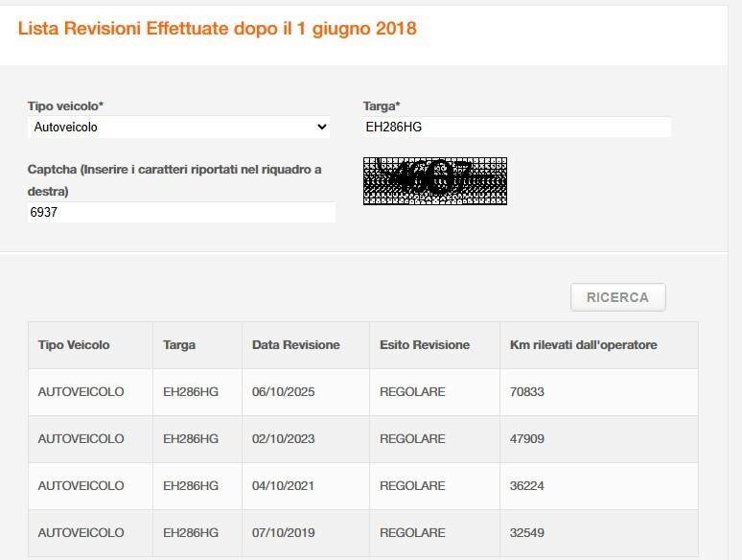This screenshot has height=560, width=742.
Task: Focus the Captcha text field containing 6937
Action: click(181, 212)
